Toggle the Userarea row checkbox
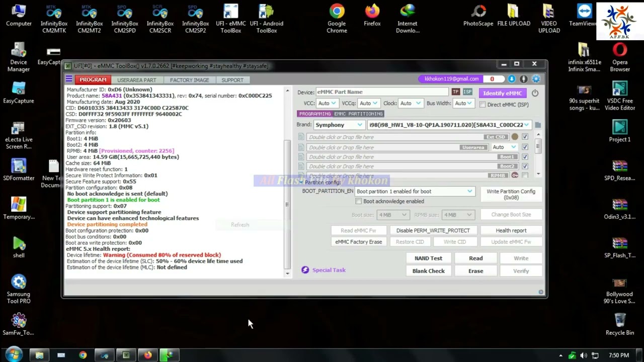Image resolution: width=644 pixels, height=362 pixels. pyautogui.click(x=525, y=147)
